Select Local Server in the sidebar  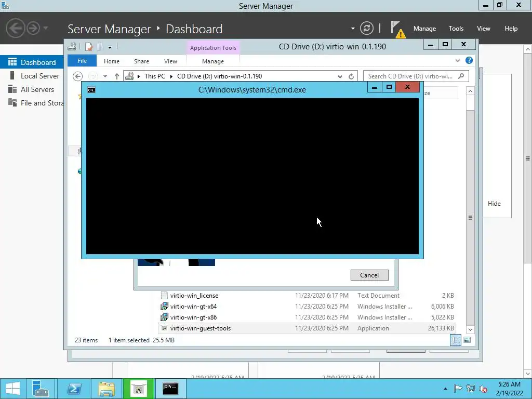click(x=32, y=76)
